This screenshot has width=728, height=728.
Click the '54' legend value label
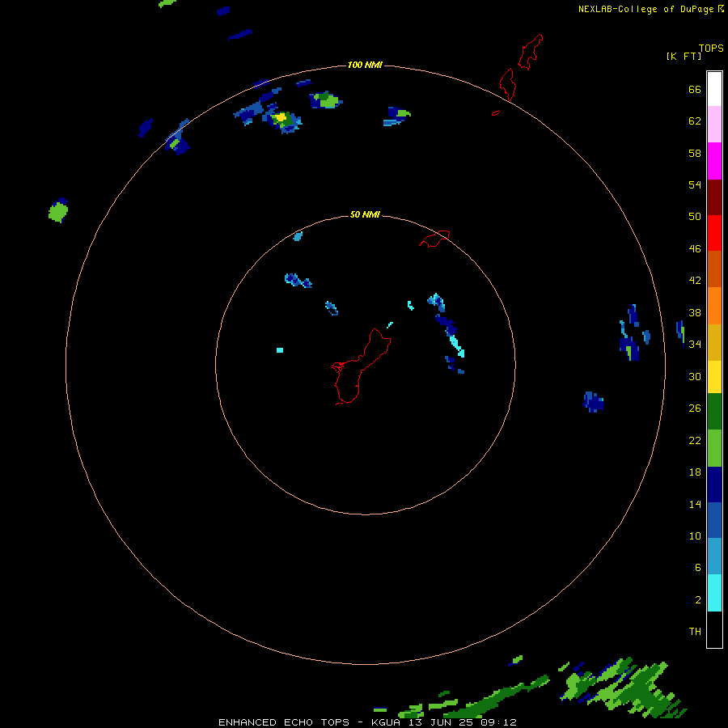tap(695, 184)
